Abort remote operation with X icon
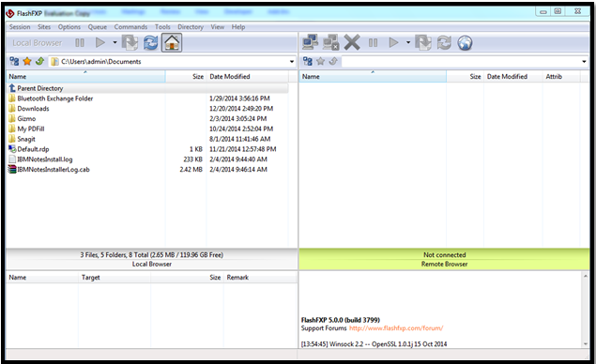596x364 pixels. point(352,42)
